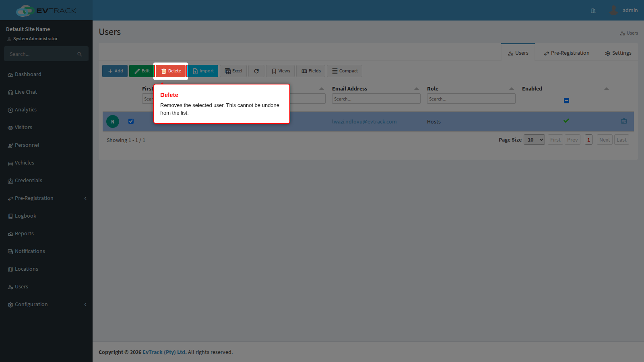The image size is (644, 362).
Task: Click the N user avatar
Action: (113, 121)
